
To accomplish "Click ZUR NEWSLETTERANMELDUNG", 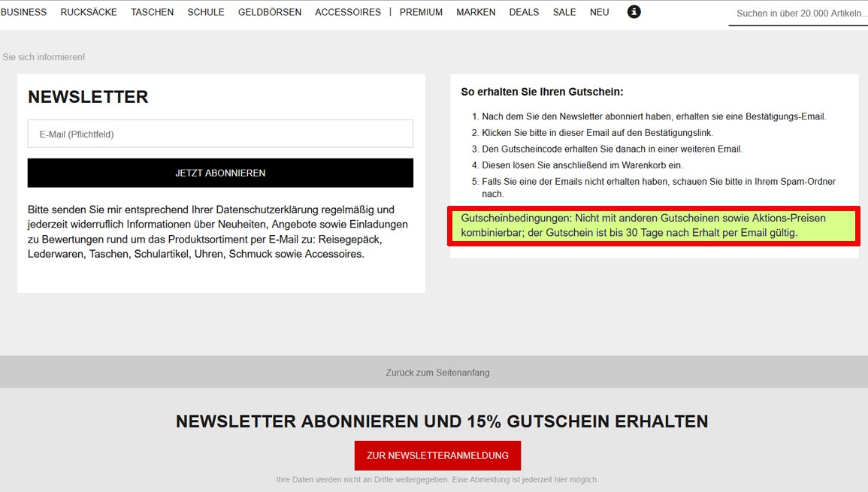I will (x=437, y=455).
